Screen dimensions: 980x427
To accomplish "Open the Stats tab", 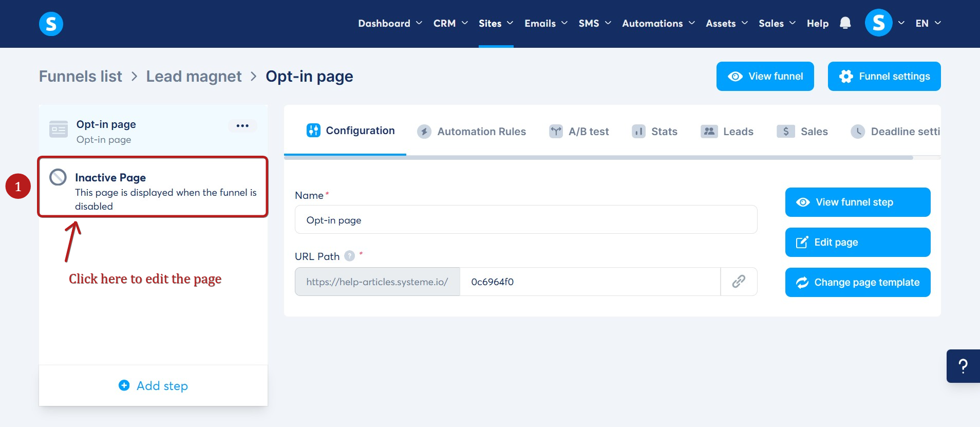I will pyautogui.click(x=654, y=132).
